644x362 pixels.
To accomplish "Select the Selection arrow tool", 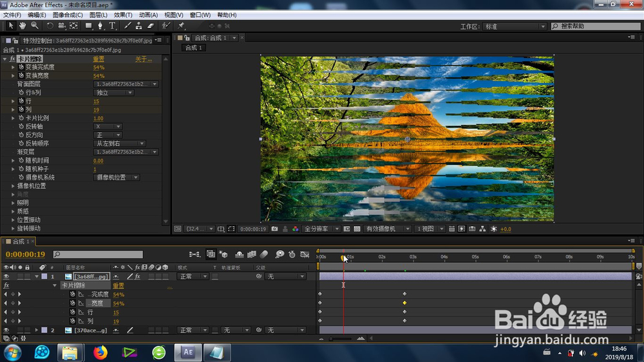I will (11, 26).
